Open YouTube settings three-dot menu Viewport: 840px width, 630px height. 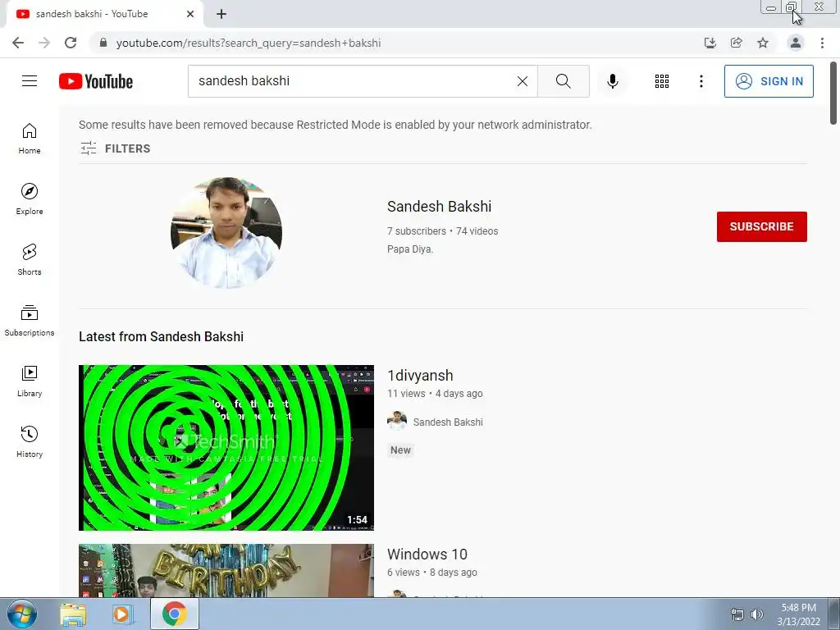pos(701,81)
